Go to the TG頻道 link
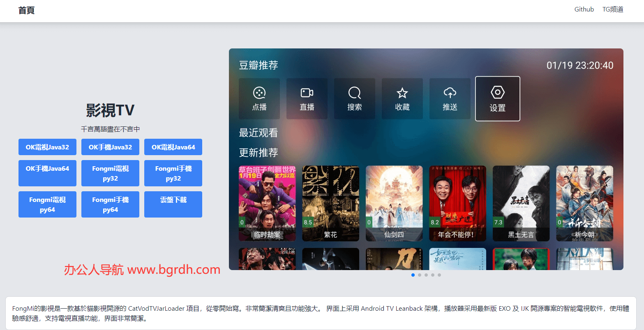 [x=613, y=9]
